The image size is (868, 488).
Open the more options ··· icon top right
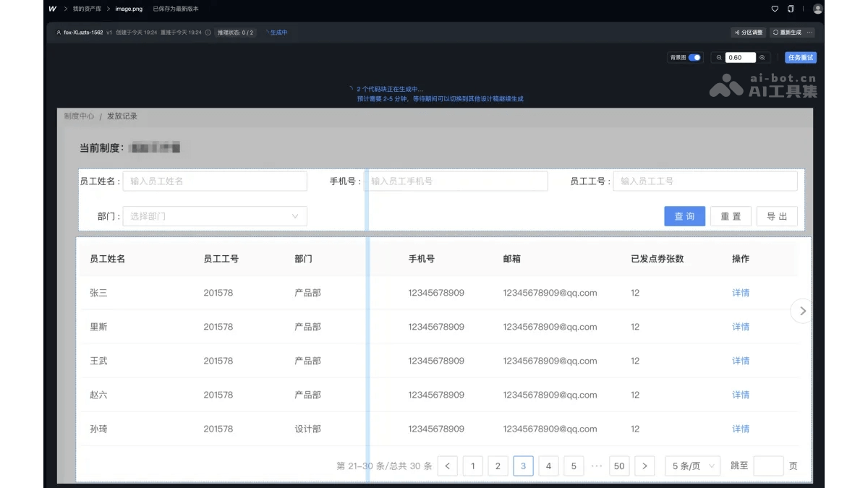coord(809,33)
